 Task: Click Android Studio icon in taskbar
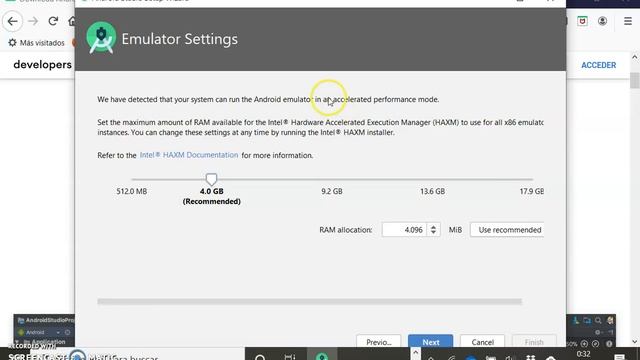coord(322,356)
